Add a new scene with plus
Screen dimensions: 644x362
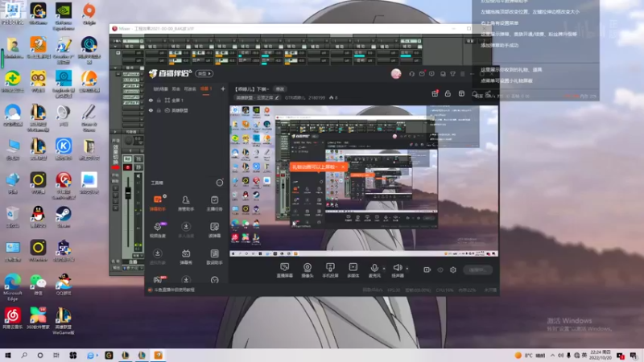tap(223, 88)
